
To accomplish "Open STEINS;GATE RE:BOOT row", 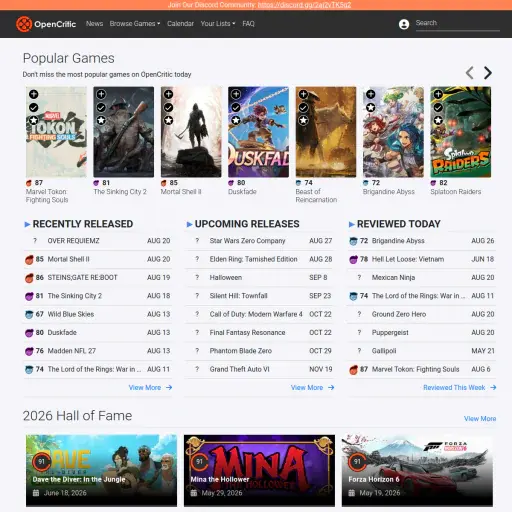I will click(x=98, y=277).
